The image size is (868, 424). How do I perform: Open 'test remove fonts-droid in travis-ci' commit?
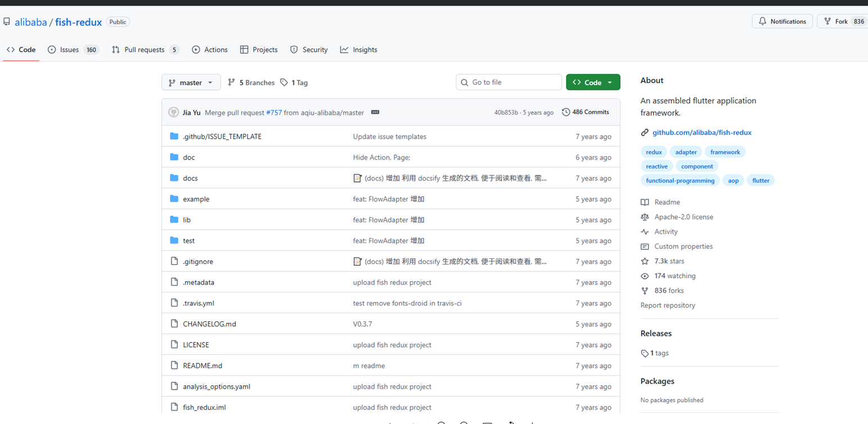point(407,303)
